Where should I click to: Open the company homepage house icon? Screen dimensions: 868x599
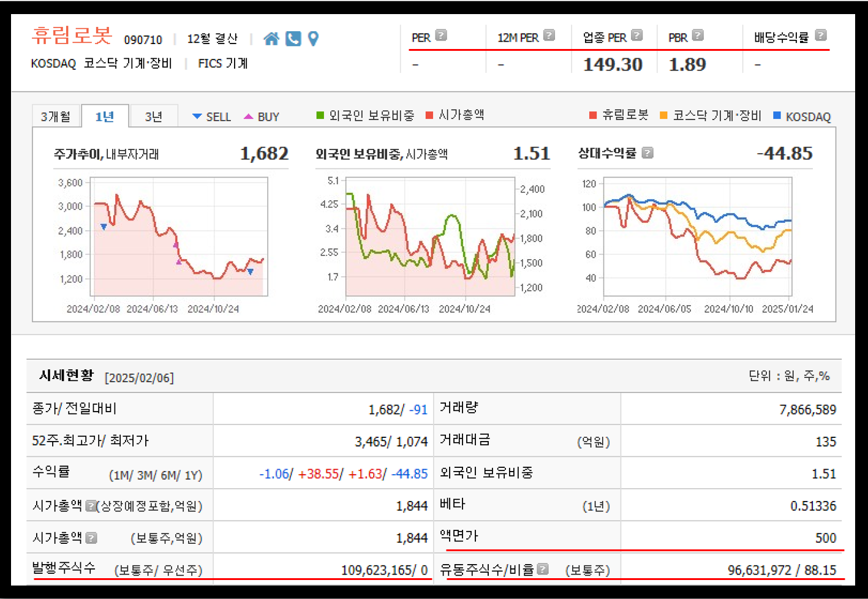point(271,39)
